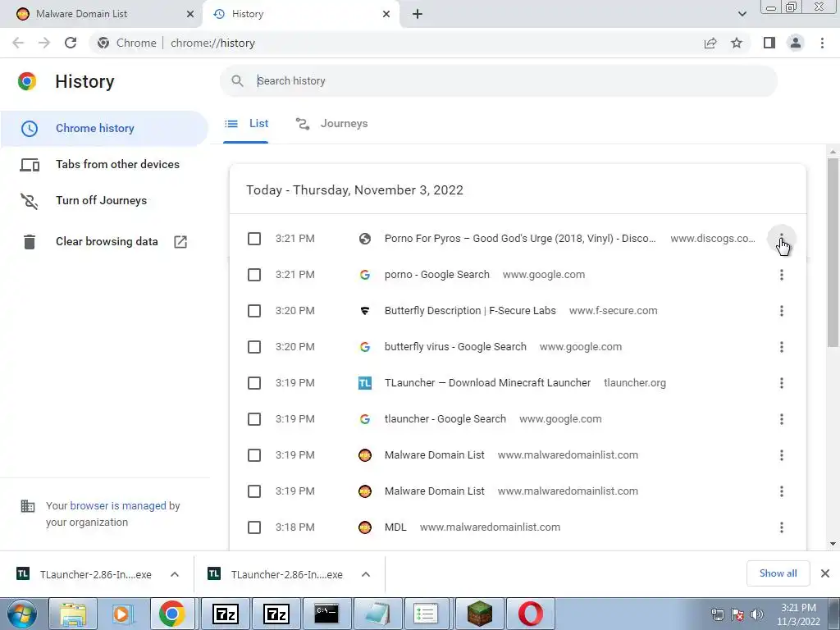Reload the history page
This screenshot has width=840, height=630.
tap(71, 43)
